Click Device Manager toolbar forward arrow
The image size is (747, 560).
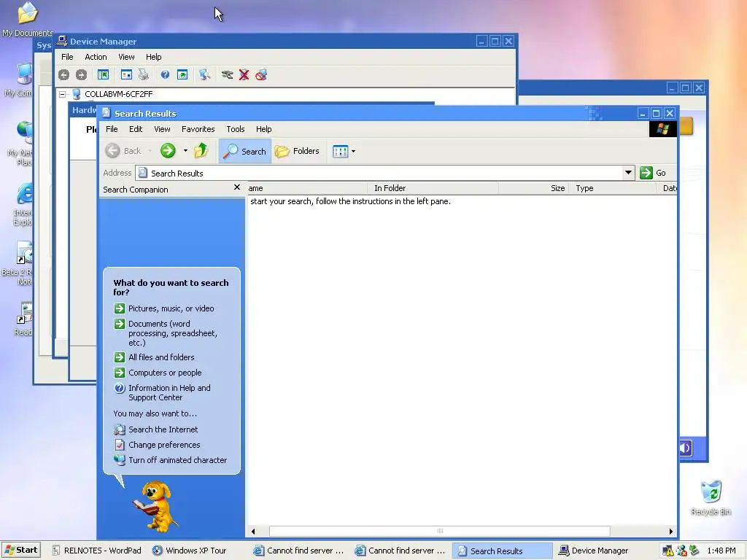[82, 75]
